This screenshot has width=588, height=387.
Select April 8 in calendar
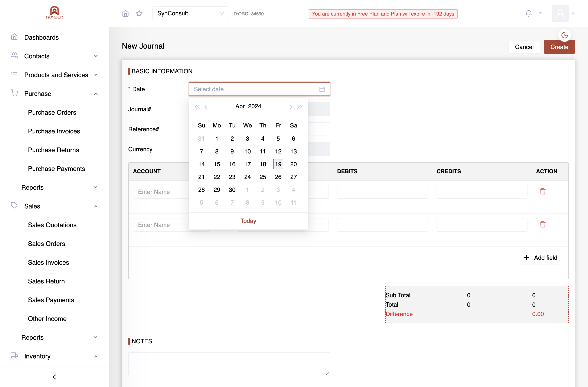coord(217,151)
